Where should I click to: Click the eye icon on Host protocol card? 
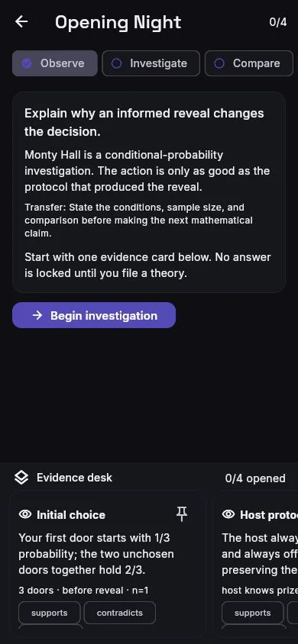point(228,514)
